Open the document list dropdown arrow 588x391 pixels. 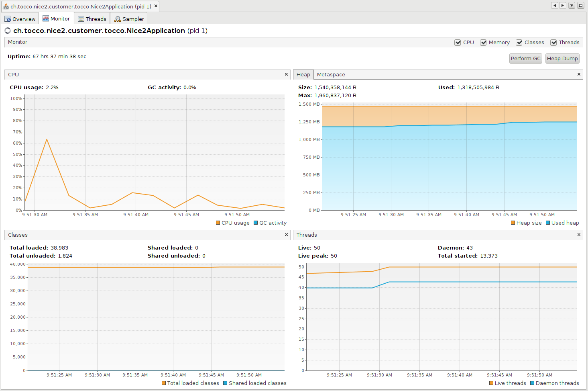click(x=572, y=6)
